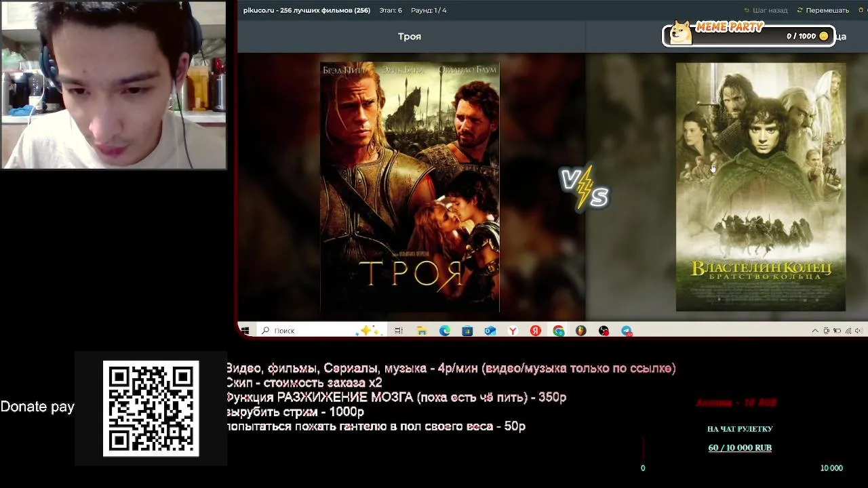Click the Donate pay text
The width and height of the screenshot is (868, 488).
(37, 407)
